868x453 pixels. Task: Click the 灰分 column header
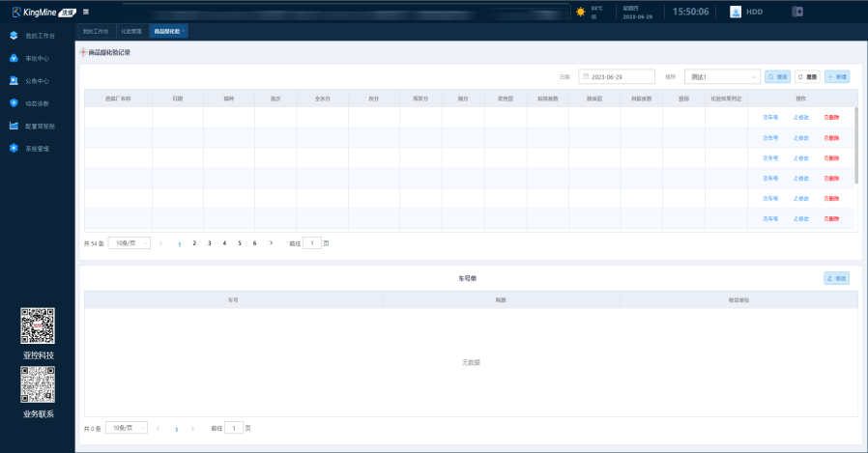[x=374, y=99]
